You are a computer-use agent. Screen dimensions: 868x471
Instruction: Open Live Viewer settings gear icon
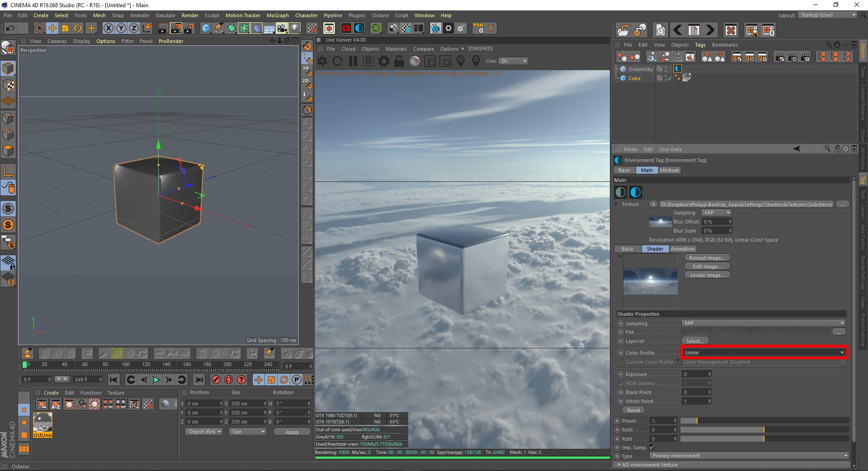[384, 61]
